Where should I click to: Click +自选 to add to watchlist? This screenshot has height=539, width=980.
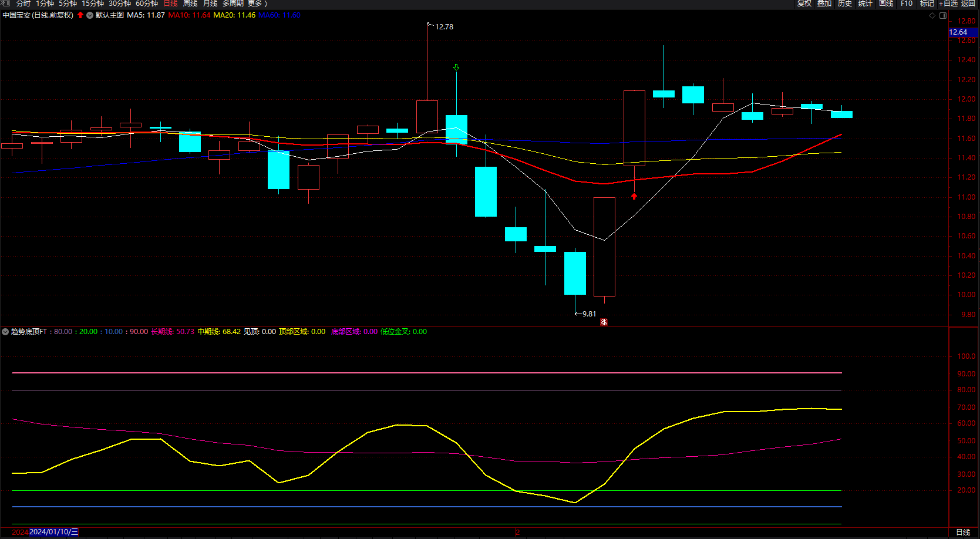[948, 4]
